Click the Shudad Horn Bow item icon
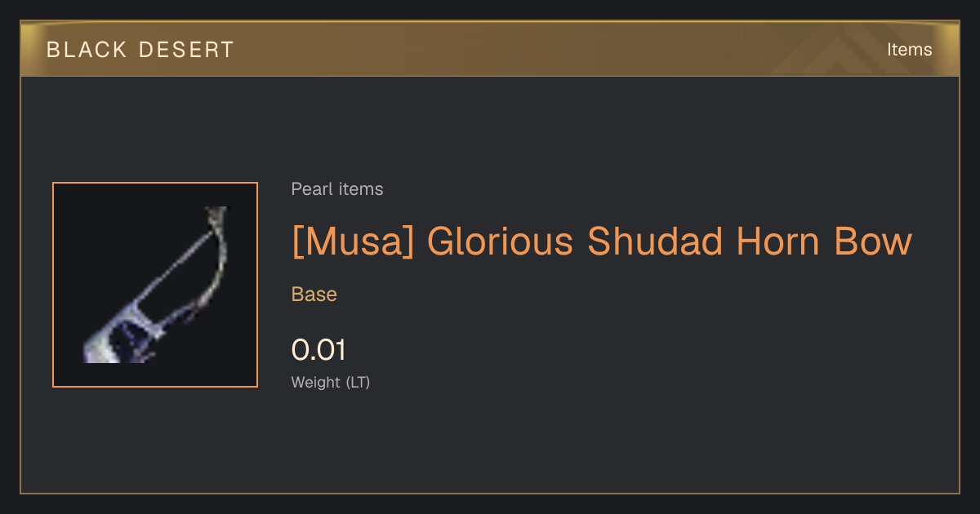 coord(155,285)
